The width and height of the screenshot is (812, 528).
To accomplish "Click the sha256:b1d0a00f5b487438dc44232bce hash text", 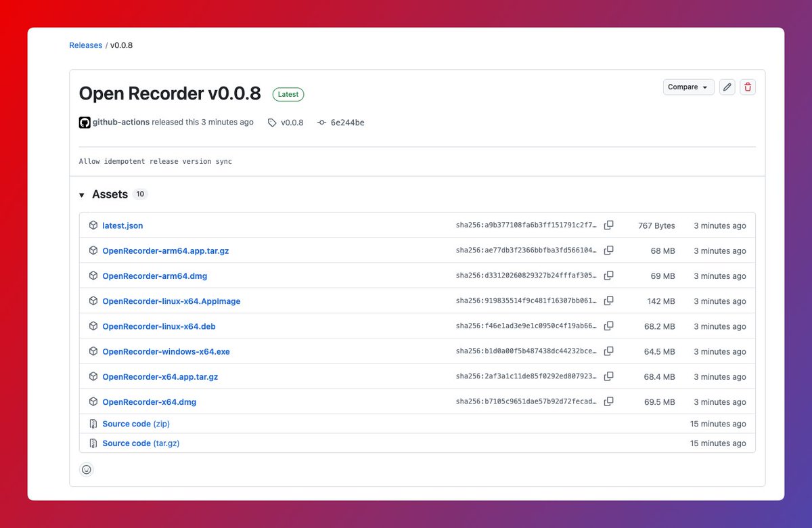I will pos(526,351).
